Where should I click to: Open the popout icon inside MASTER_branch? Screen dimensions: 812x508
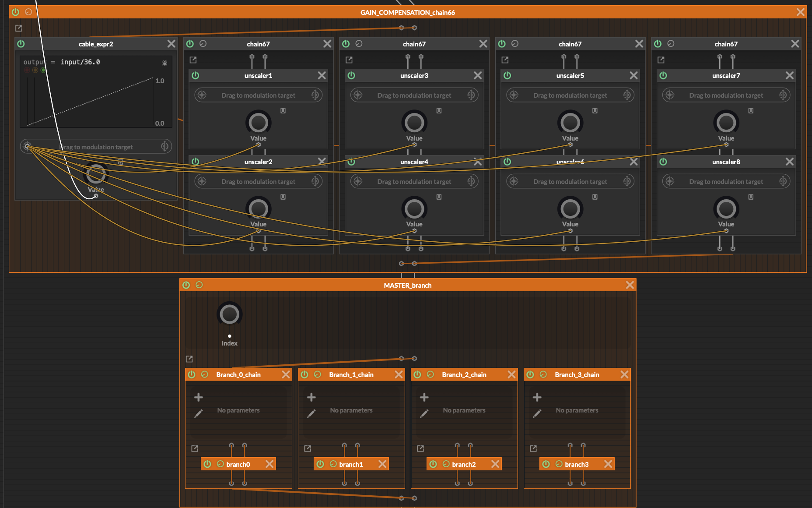[189, 359]
